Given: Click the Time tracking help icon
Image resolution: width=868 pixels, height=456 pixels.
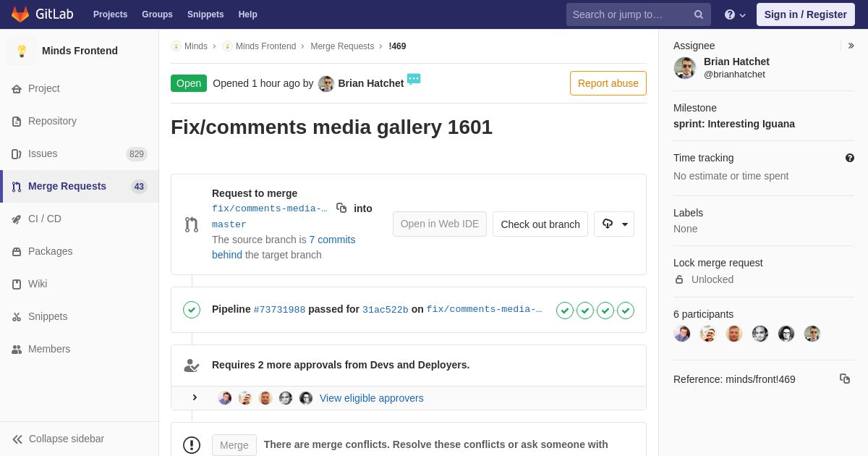Looking at the screenshot, I should (x=849, y=158).
